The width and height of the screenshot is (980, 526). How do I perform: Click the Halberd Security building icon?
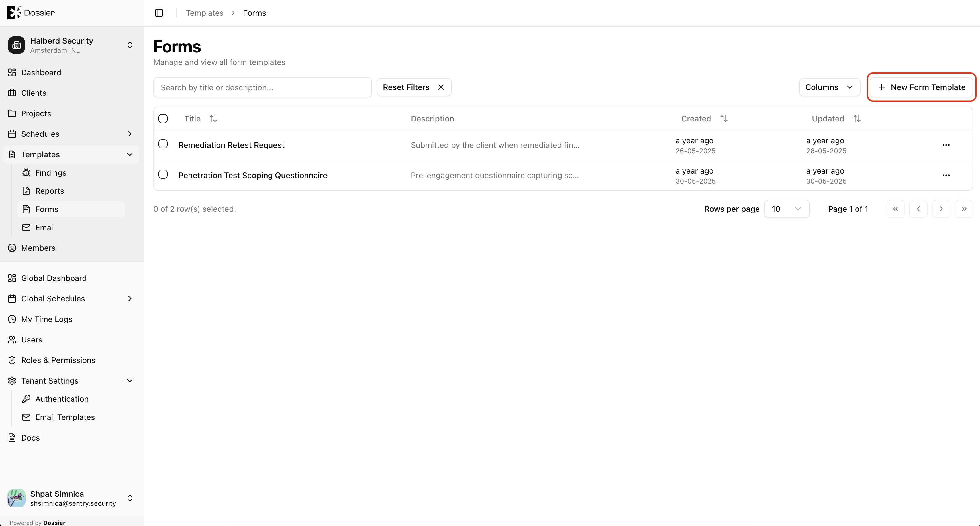click(x=16, y=45)
